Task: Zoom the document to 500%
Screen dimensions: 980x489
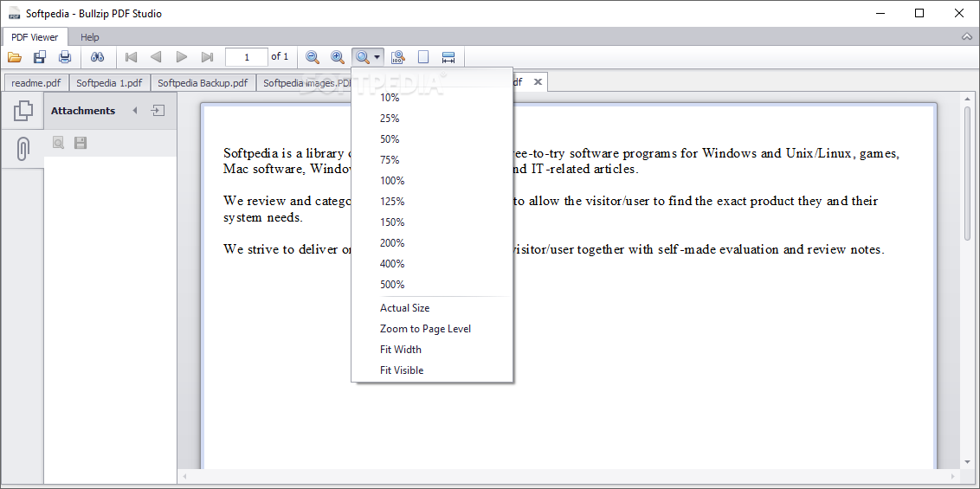Action: 432,284
